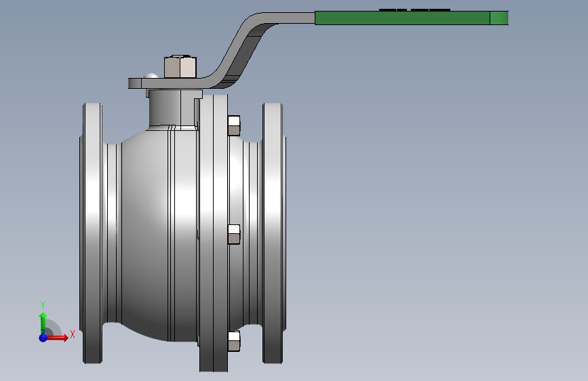588x381 pixels.
Task: Select the middle hex bolt on the body flange
Action: pyautogui.click(x=234, y=235)
